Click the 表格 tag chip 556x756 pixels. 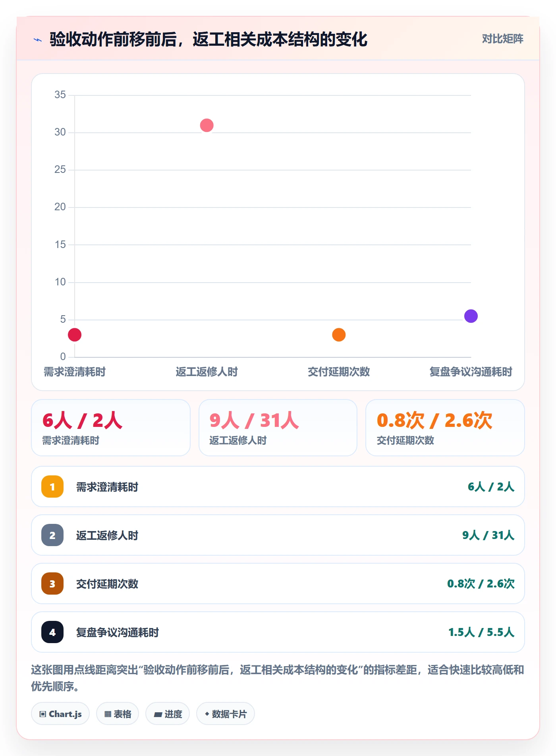click(118, 714)
